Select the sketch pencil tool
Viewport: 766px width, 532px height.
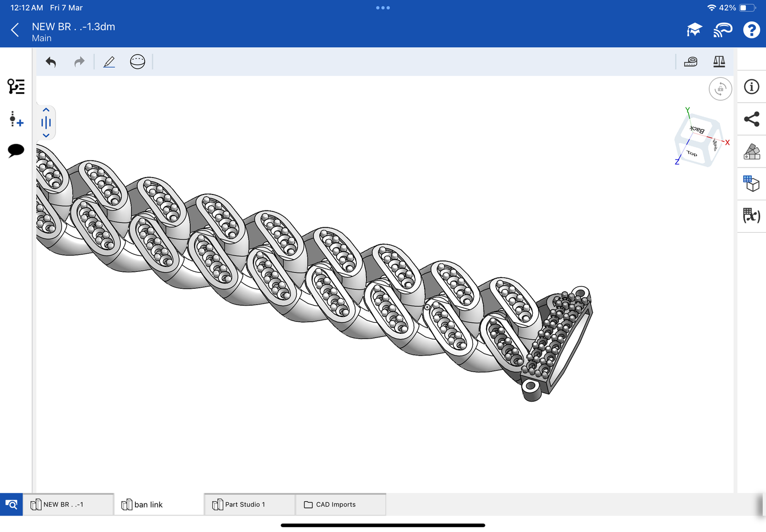pos(109,62)
